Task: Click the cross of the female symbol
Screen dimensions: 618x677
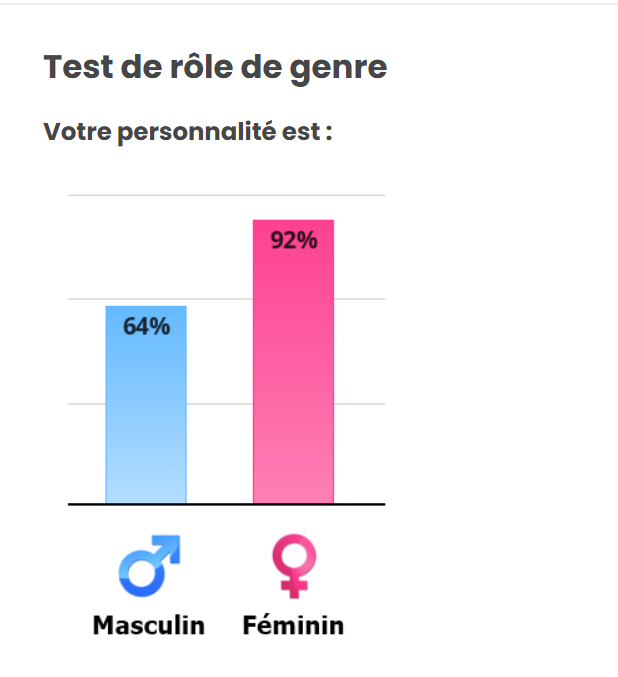Action: click(294, 586)
